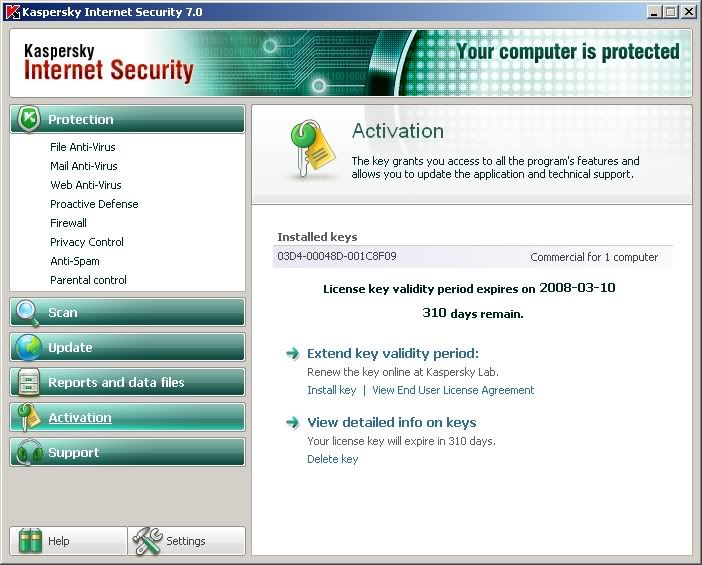Click 'Your license key will expire in 310 days.'

pos(401,441)
